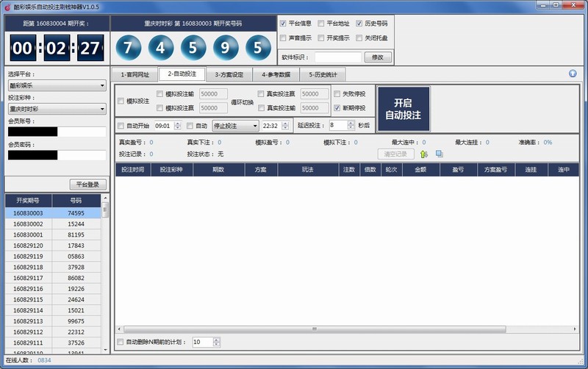
Task: Click the green arrow icon beside 清空记录
Action: (x=424, y=154)
